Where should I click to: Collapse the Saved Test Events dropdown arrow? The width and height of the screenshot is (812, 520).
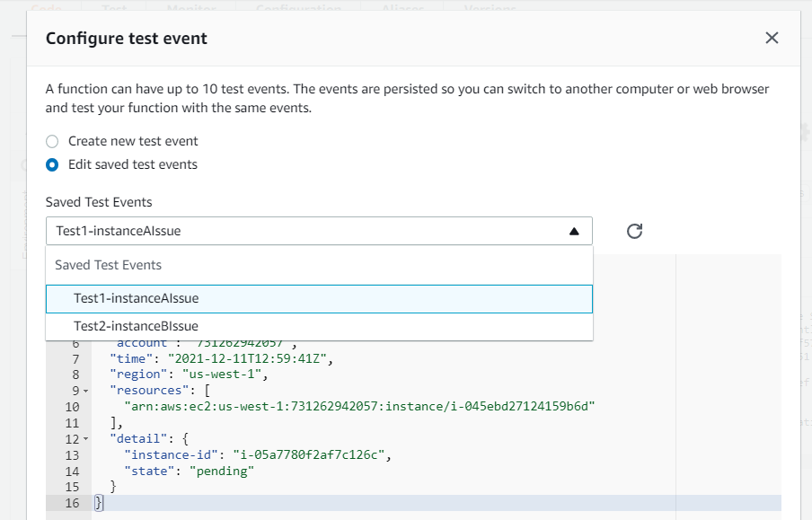(x=574, y=231)
